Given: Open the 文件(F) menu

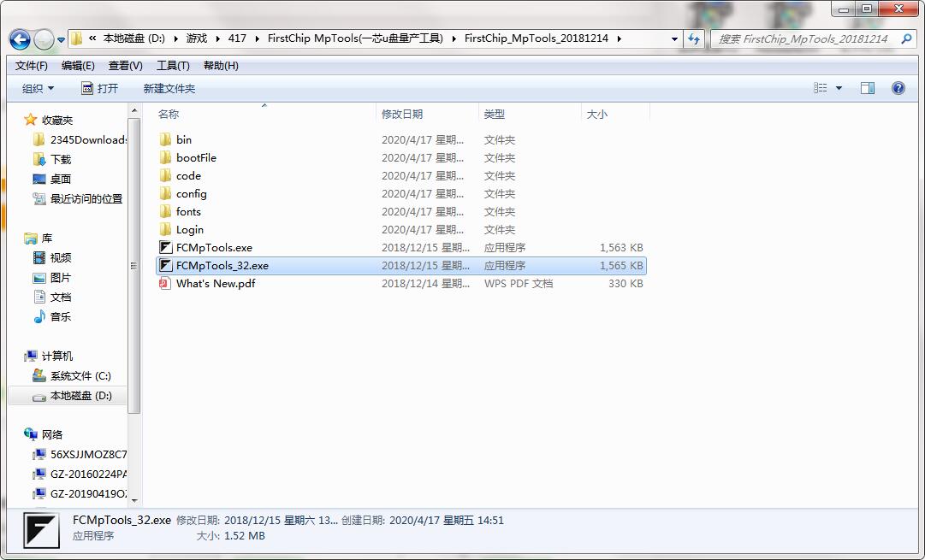Looking at the screenshot, I should (x=32, y=66).
